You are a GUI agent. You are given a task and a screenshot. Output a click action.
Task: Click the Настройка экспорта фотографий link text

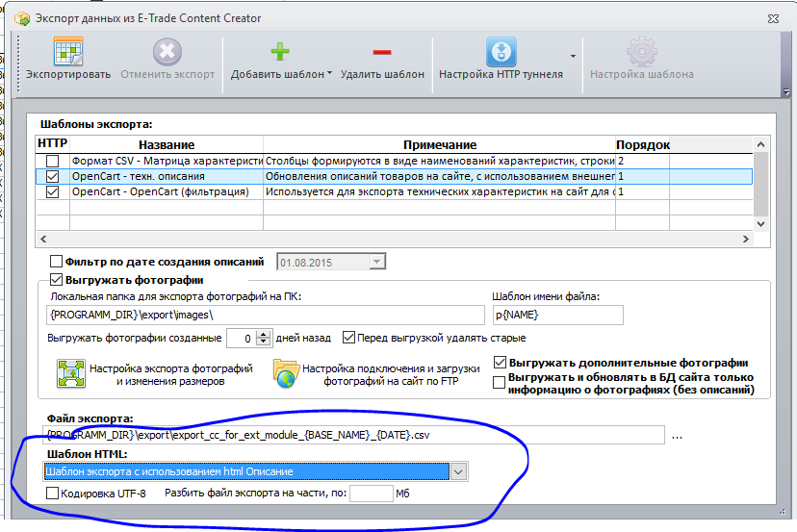pyautogui.click(x=170, y=374)
